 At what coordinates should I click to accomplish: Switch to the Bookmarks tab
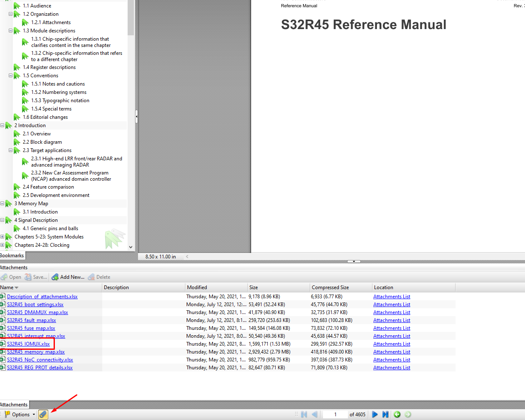[12, 255]
